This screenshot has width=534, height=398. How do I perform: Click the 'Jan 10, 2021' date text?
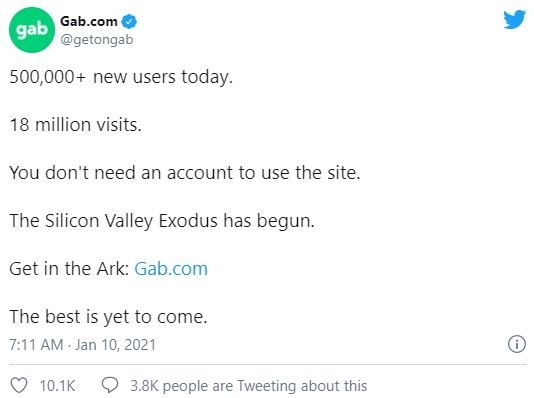[x=115, y=345]
